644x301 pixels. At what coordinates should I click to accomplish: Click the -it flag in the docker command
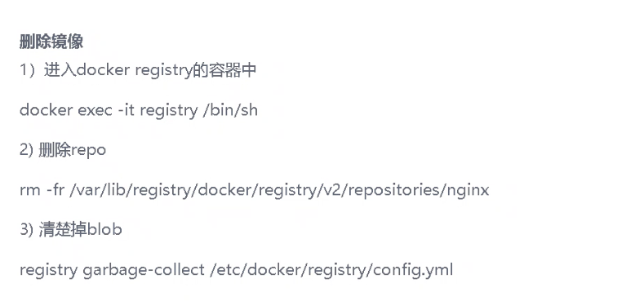(x=126, y=110)
